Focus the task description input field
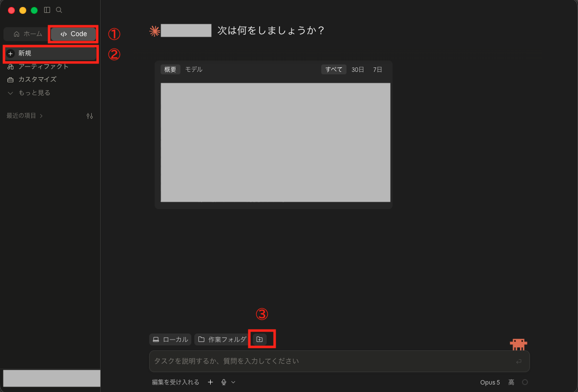Image resolution: width=578 pixels, height=392 pixels. point(339,361)
